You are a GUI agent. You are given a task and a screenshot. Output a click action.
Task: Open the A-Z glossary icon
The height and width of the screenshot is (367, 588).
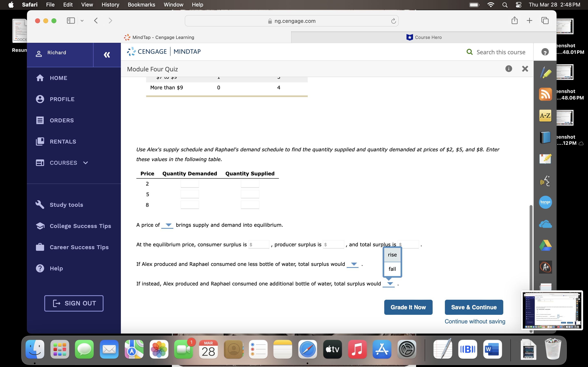click(545, 116)
